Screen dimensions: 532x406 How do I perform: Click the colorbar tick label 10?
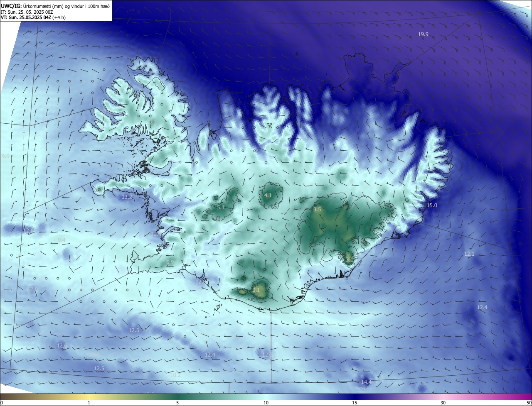pyautogui.click(x=266, y=403)
